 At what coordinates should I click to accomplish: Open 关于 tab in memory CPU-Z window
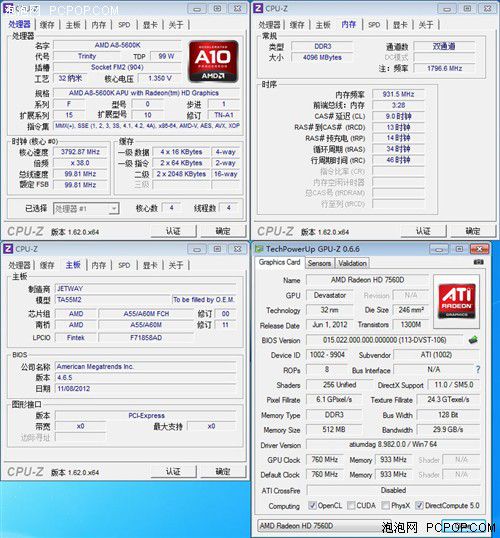coord(426,25)
